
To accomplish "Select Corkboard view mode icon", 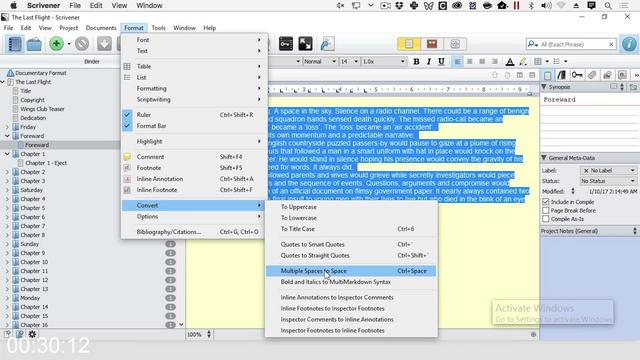I will [x=432, y=44].
